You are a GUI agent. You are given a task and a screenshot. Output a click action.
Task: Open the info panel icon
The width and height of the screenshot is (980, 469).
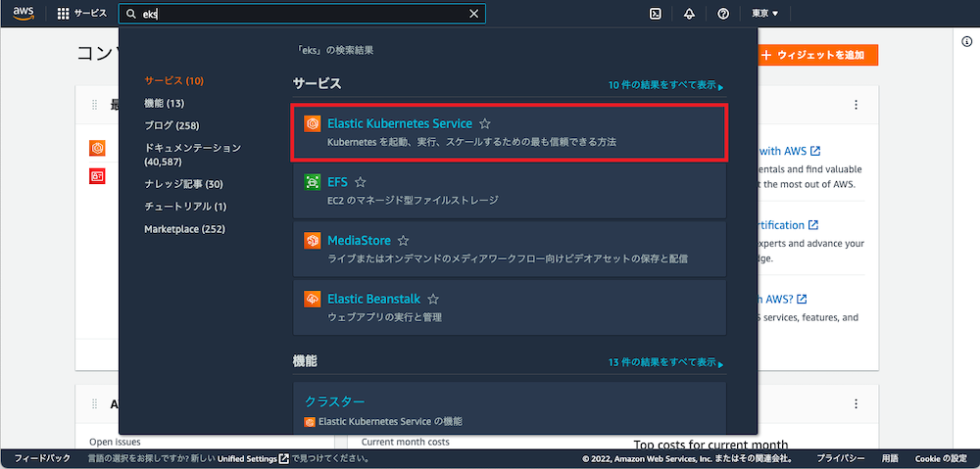[965, 41]
